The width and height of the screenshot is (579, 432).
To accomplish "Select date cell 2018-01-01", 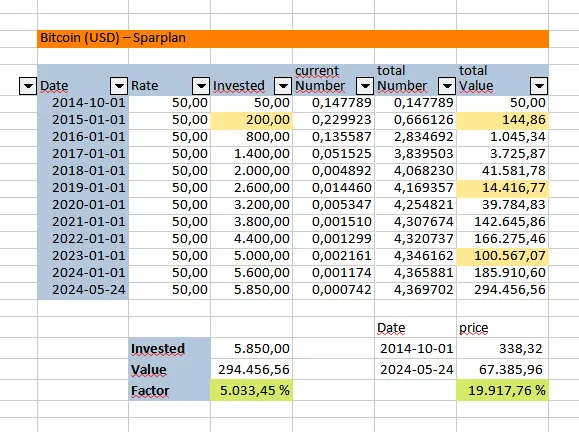I will pyautogui.click(x=83, y=171).
